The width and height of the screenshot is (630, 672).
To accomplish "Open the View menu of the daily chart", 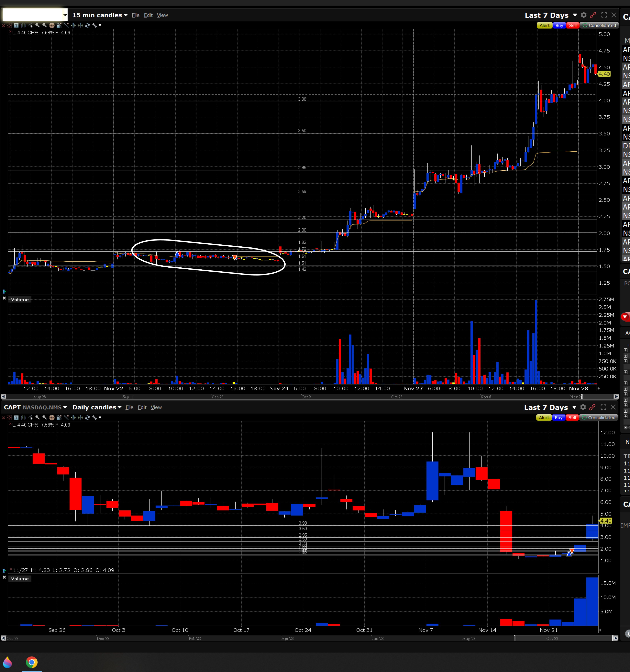I will pos(156,407).
